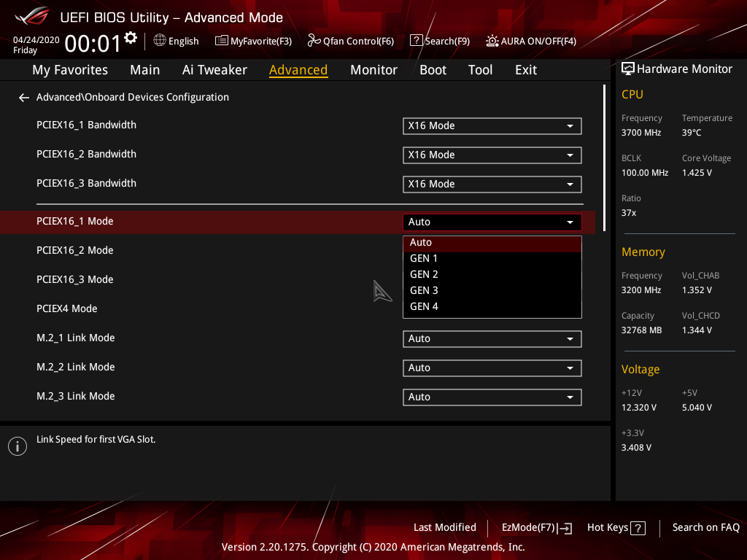Select GEN 3 option
This screenshot has width=747, height=560.
pyautogui.click(x=492, y=290)
